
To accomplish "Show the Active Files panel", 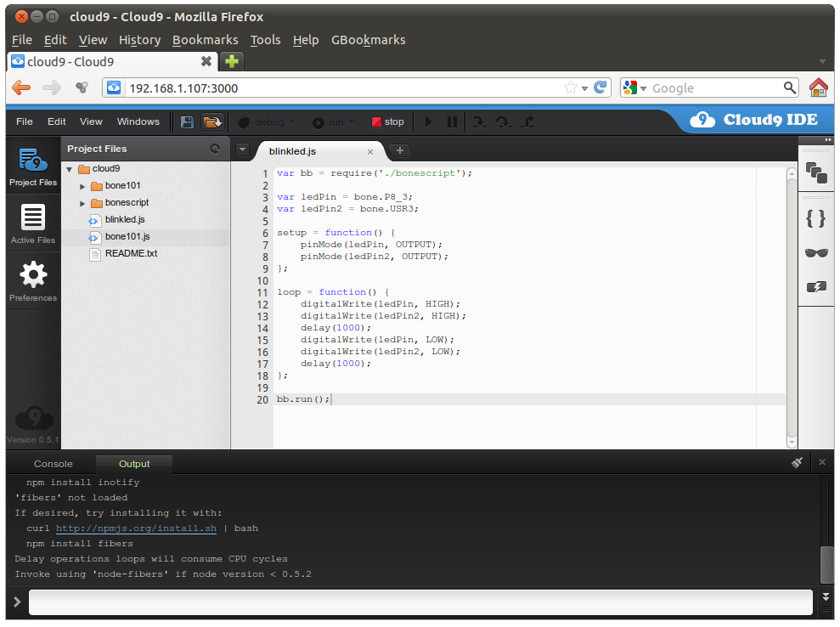I will pos(33,224).
